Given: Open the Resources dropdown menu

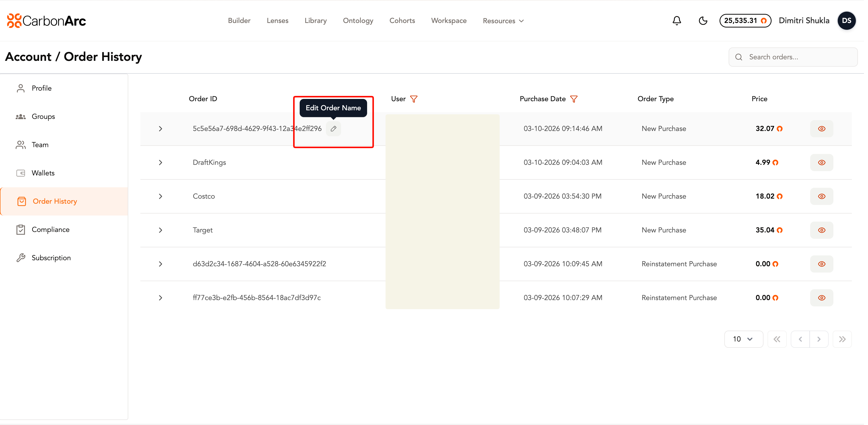Looking at the screenshot, I should pos(503,21).
